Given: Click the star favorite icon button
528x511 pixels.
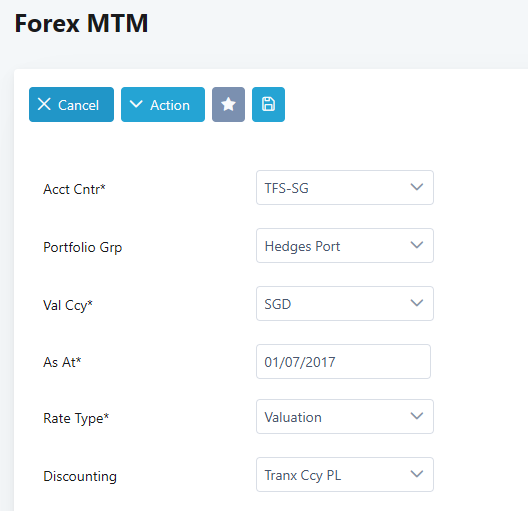Looking at the screenshot, I should tap(228, 104).
